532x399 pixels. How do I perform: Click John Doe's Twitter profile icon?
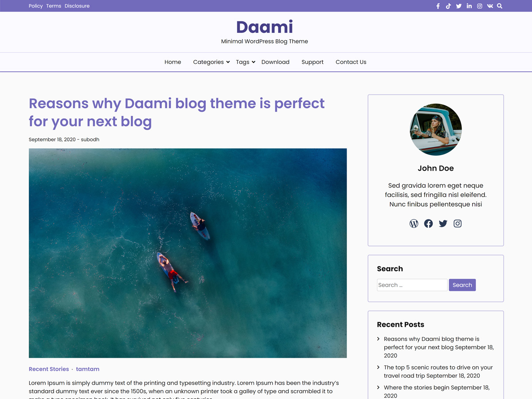(x=443, y=223)
